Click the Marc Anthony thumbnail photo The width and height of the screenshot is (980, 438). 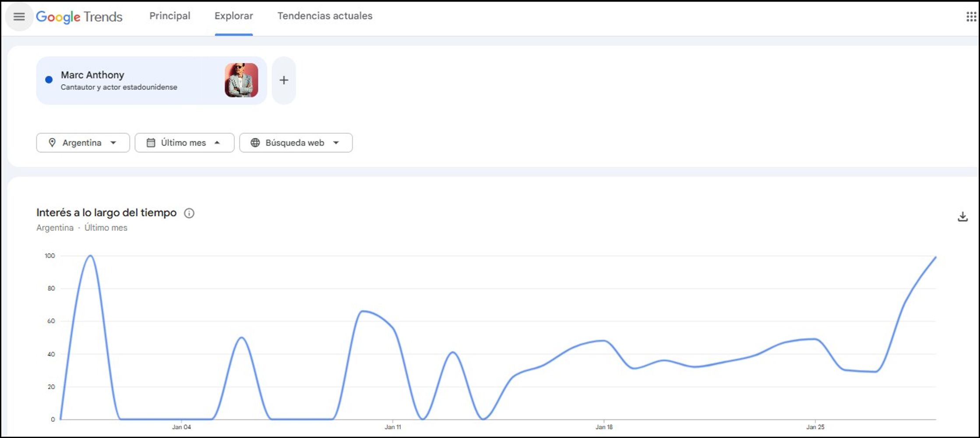(241, 80)
